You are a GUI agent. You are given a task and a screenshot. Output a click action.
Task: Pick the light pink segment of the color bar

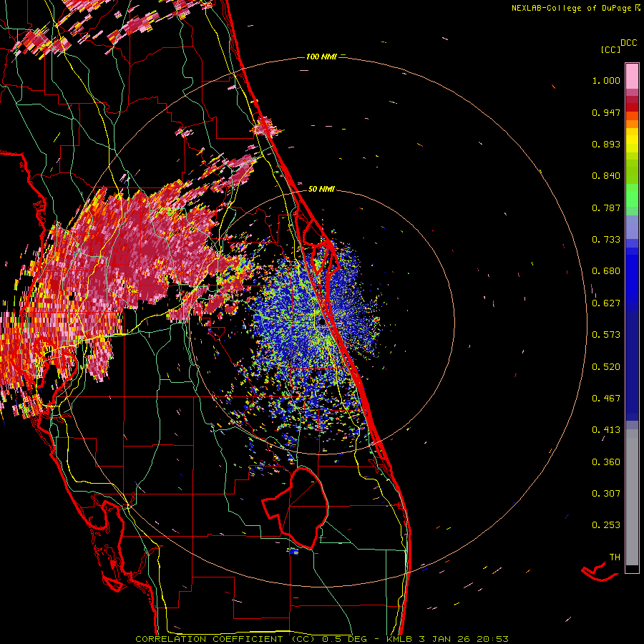tap(632, 77)
